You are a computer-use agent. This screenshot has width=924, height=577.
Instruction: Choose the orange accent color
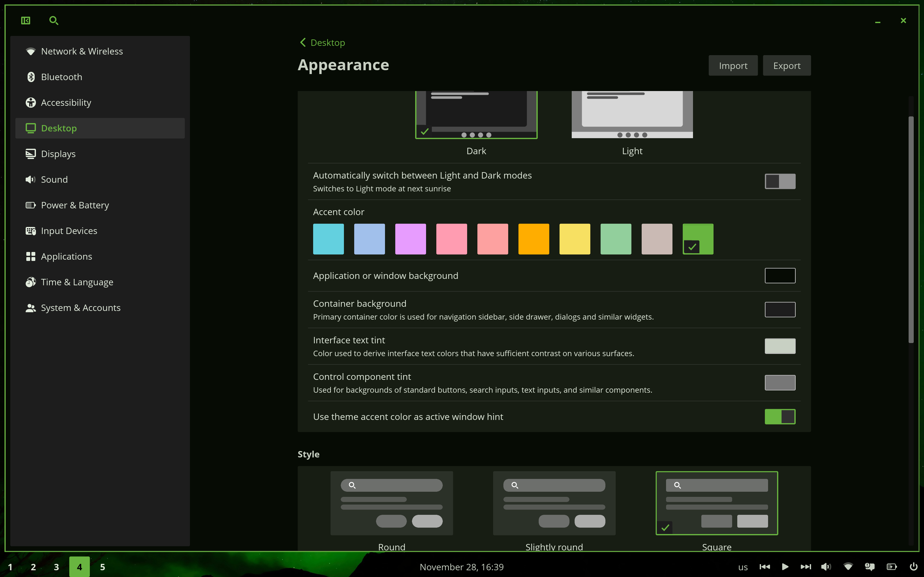click(534, 239)
